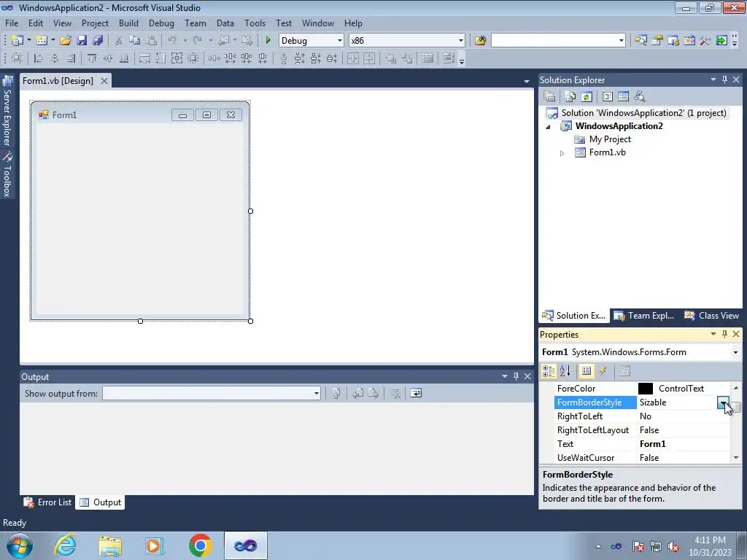The height and width of the screenshot is (560, 747).
Task: Select the Properties view button in the Properties window
Action: pyautogui.click(x=587, y=371)
